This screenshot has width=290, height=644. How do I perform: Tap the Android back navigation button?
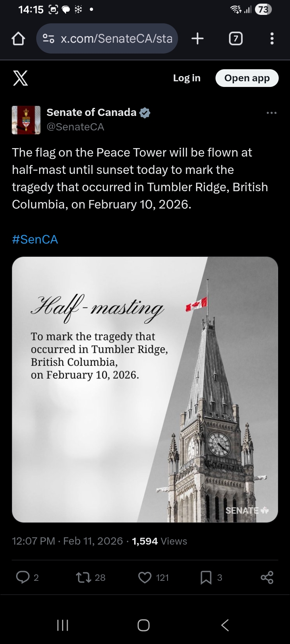(225, 625)
